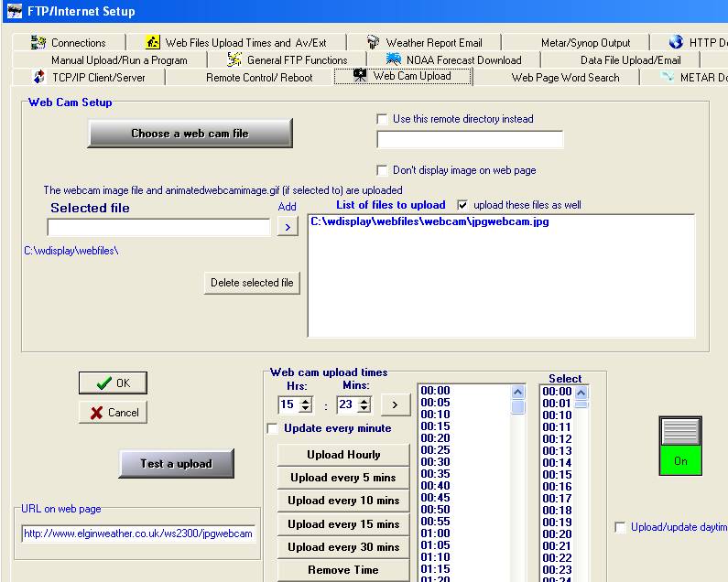Click the FTP/Internet Setup title bar icon
Viewport: 728px width, 582px height.
click(15, 11)
